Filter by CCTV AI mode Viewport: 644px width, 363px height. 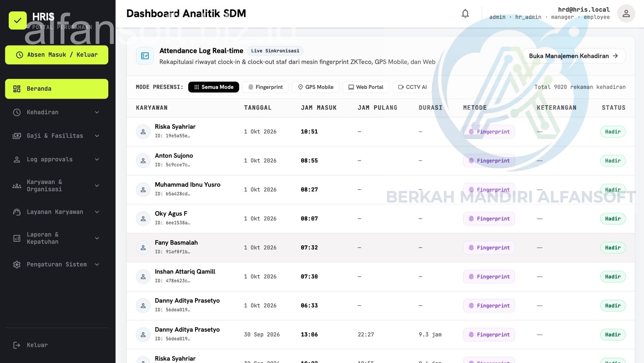pyautogui.click(x=412, y=87)
